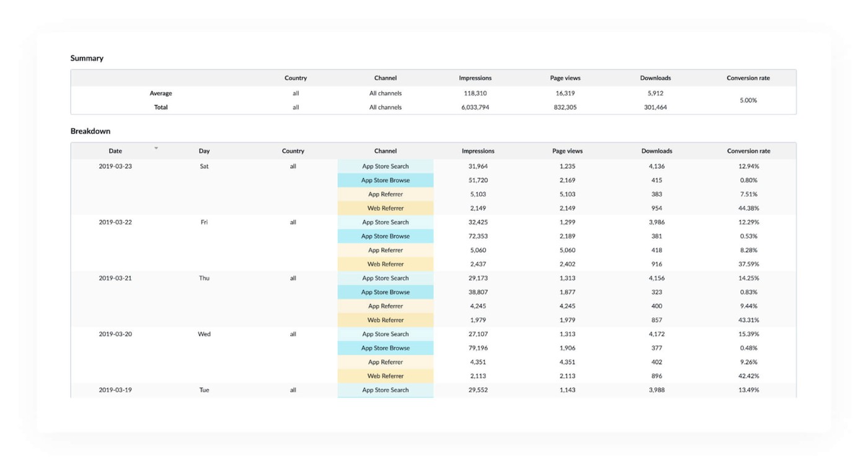This screenshot has height=476, width=868.
Task: Click the Breakdown section heading
Action: pyautogui.click(x=91, y=132)
